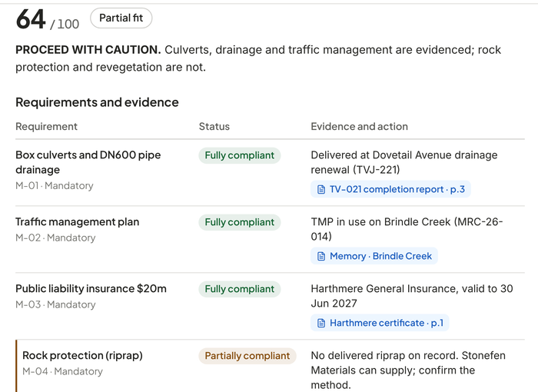538x392 pixels.
Task: Click the M-03 · Mandatory label
Action: point(55,304)
